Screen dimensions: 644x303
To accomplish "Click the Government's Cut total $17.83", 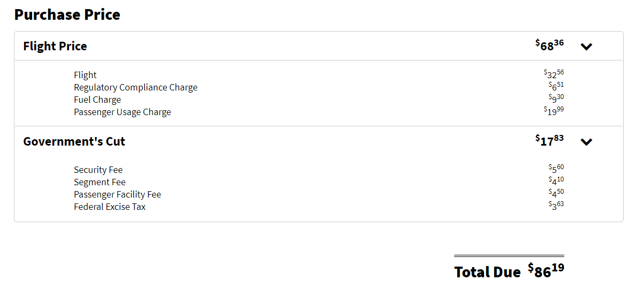I will pos(549,140).
